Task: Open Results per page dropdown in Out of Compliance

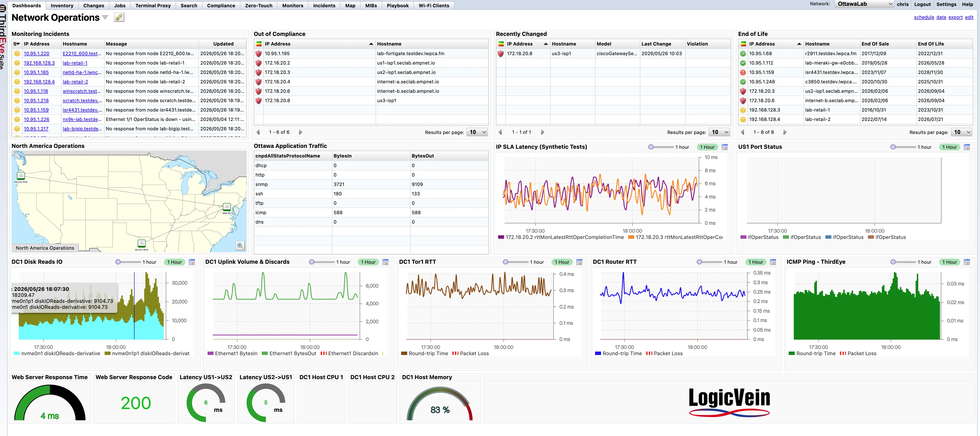Action: point(477,132)
